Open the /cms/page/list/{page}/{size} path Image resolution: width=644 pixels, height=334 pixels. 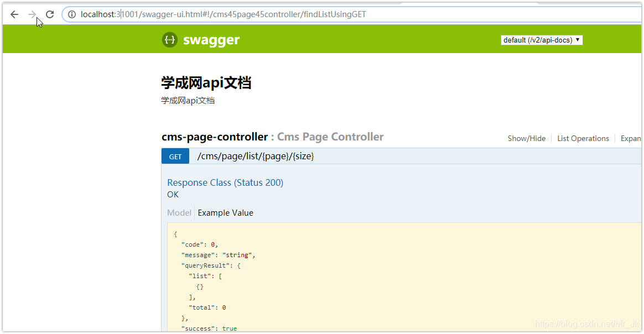tap(256, 156)
